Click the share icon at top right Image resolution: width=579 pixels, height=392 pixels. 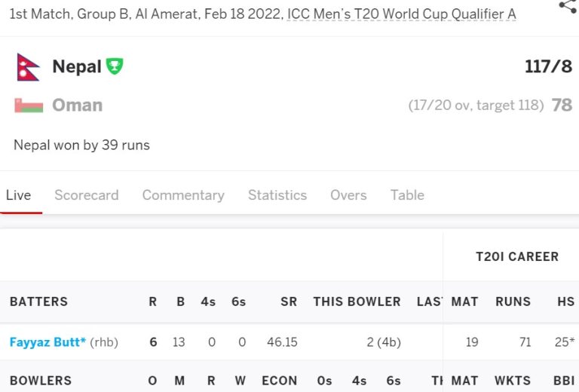pyautogui.click(x=567, y=6)
